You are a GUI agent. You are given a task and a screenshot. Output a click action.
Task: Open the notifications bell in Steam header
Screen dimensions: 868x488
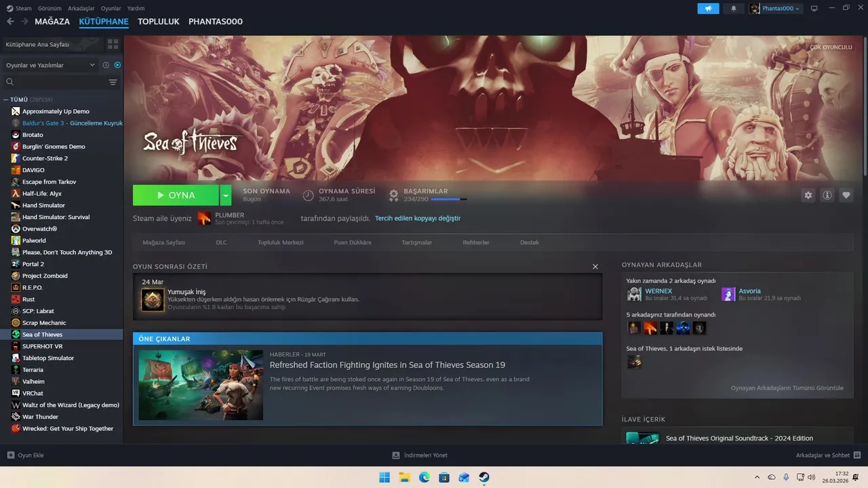click(x=733, y=8)
